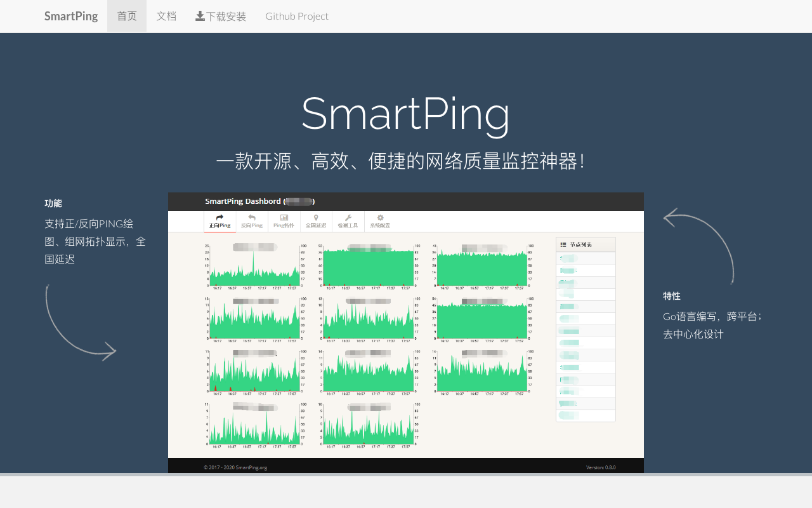Click 系统配置 gear icon in dashboard screenshot
This screenshot has height=508, width=812.
(381, 217)
